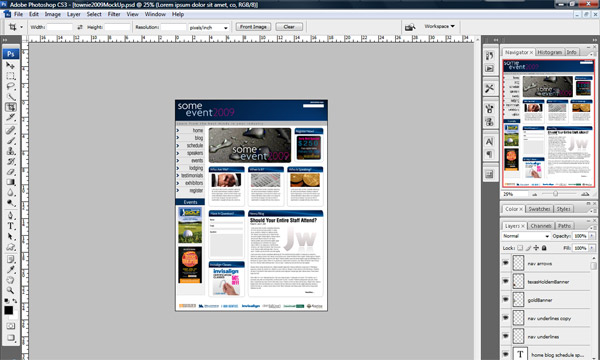Select the Healing Brush tool
600x360 pixels.
[10, 130]
